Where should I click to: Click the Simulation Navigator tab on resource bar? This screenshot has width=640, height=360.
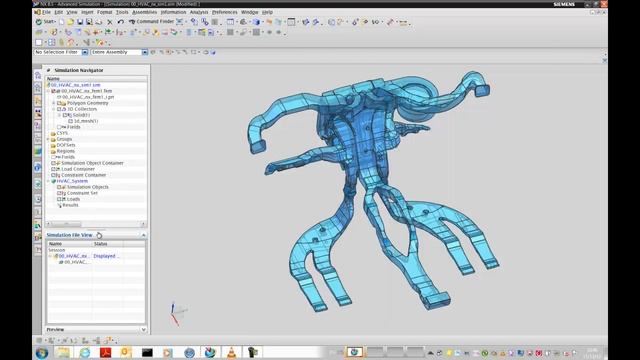38,75
